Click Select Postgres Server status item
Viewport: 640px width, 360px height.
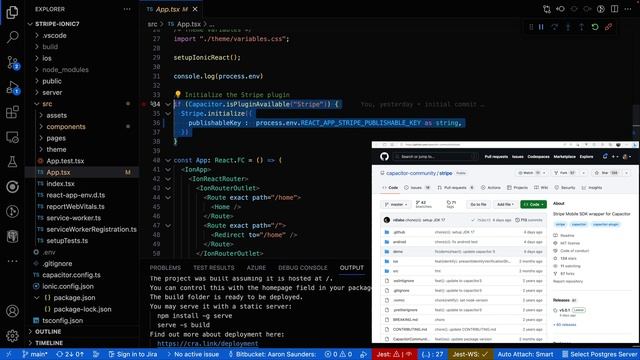tap(600, 354)
